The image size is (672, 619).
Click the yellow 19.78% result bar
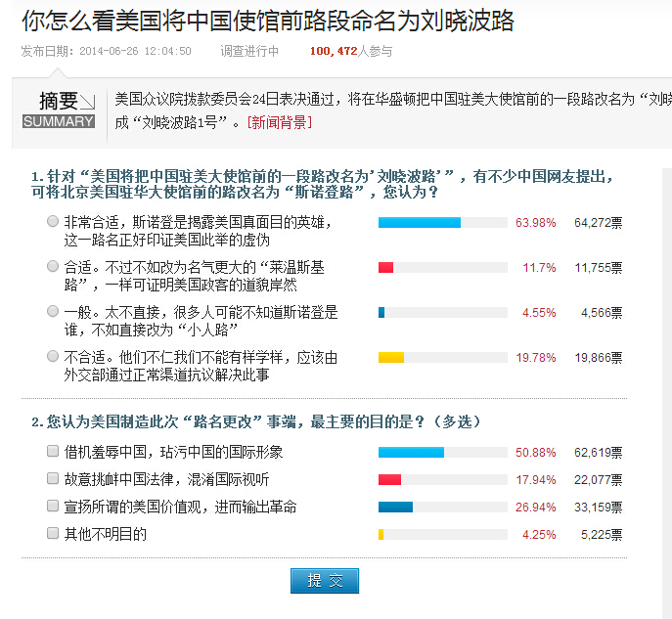(x=391, y=358)
